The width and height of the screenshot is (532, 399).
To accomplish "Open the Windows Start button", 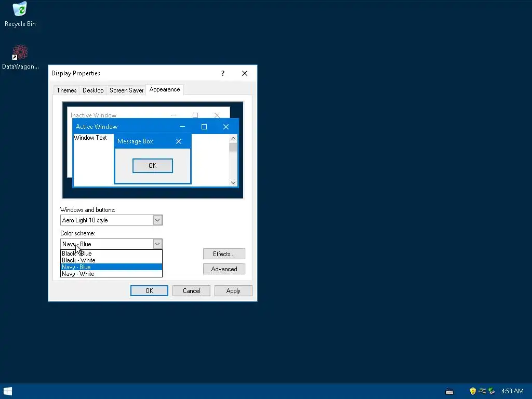I will [x=7, y=391].
